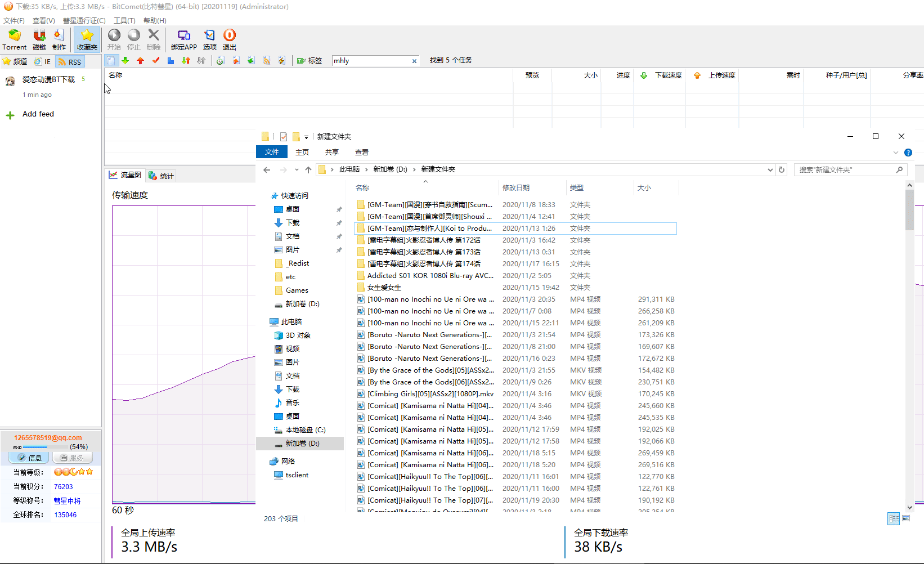Filter by uploading tasks red arrow
Viewport: 924px width, 564px height.
point(141,60)
